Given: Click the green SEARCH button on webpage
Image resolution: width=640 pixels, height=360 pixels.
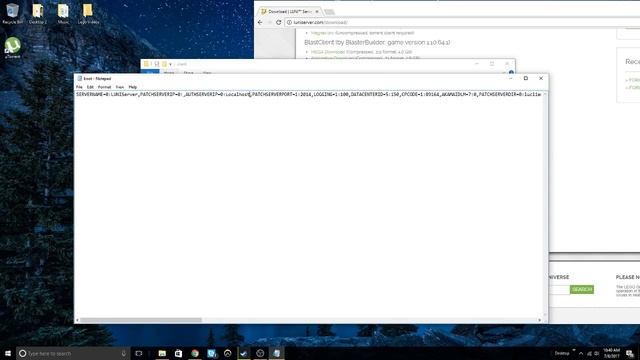Looking at the screenshot, I should [582, 289].
